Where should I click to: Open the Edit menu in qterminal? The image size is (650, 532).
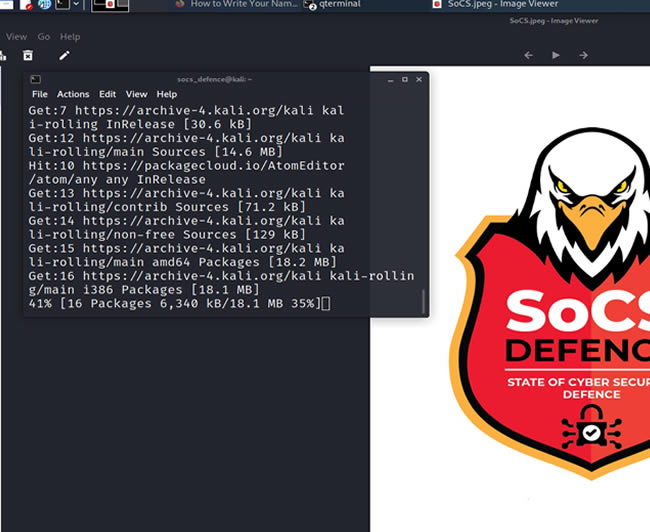click(107, 94)
